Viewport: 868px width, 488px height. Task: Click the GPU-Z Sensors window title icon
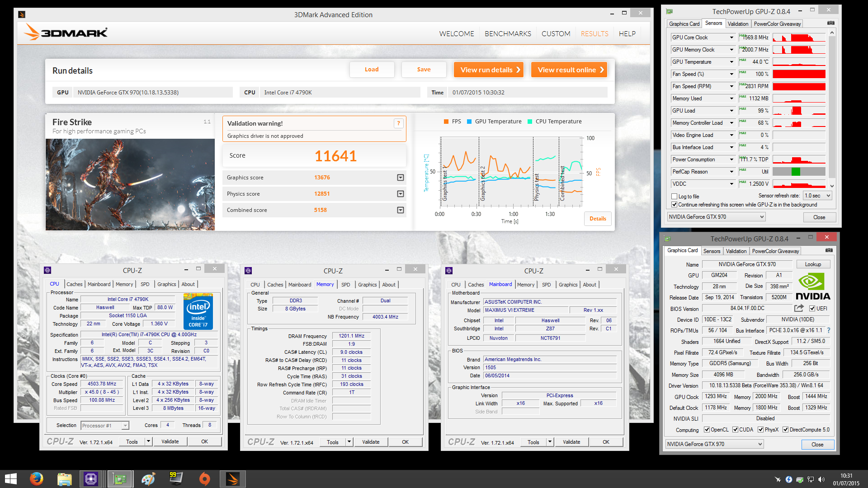point(669,11)
